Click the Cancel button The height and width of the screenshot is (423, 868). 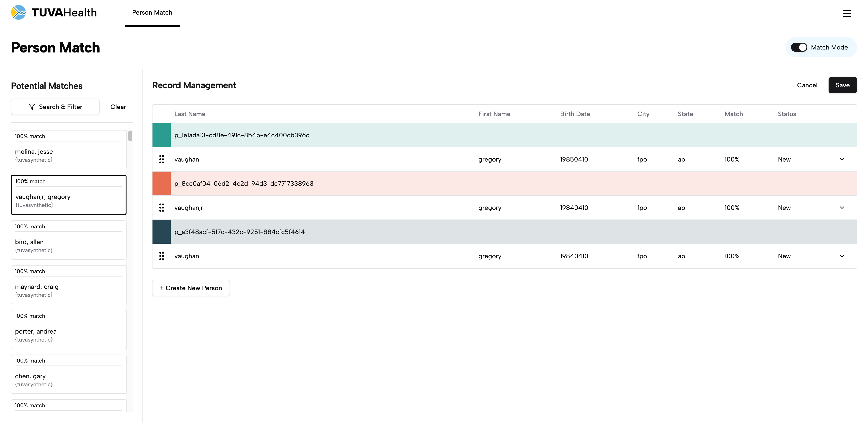pyautogui.click(x=807, y=85)
